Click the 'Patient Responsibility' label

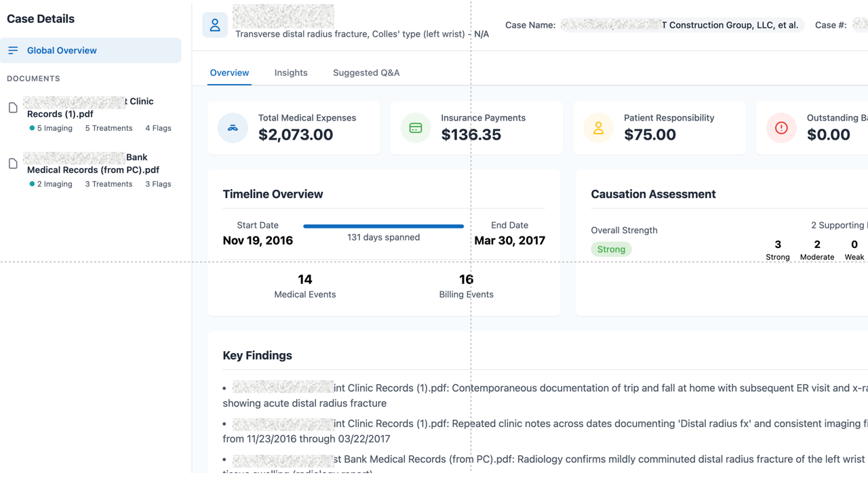click(x=669, y=118)
